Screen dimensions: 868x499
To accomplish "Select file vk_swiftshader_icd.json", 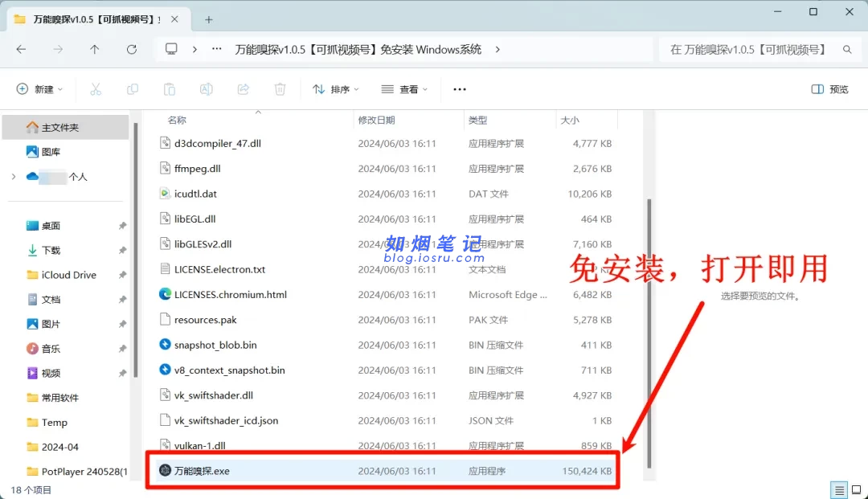I will point(226,420).
